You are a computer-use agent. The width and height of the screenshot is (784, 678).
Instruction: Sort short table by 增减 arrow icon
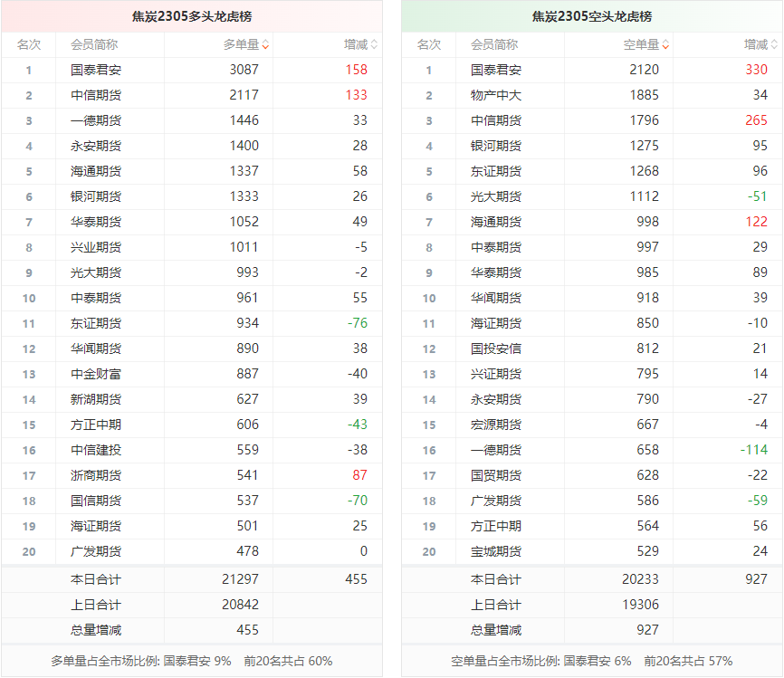click(774, 44)
